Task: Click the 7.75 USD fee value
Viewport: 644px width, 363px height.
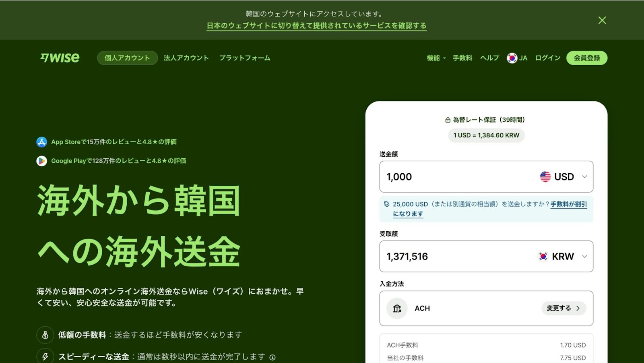Action: click(573, 358)
